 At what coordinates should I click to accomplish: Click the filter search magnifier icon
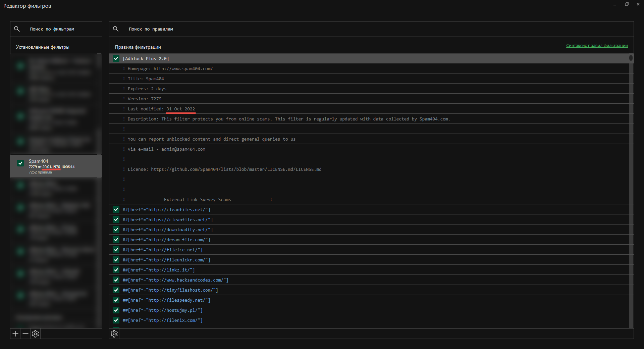[17, 29]
